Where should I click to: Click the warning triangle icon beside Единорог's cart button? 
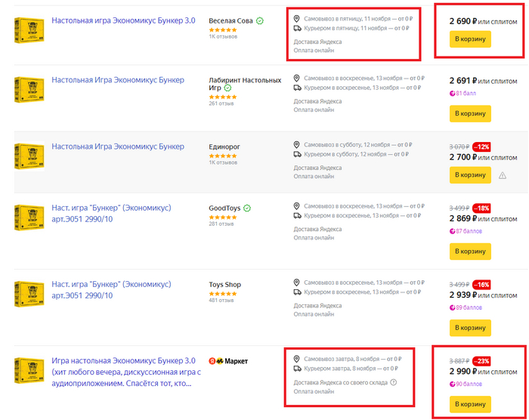click(502, 175)
